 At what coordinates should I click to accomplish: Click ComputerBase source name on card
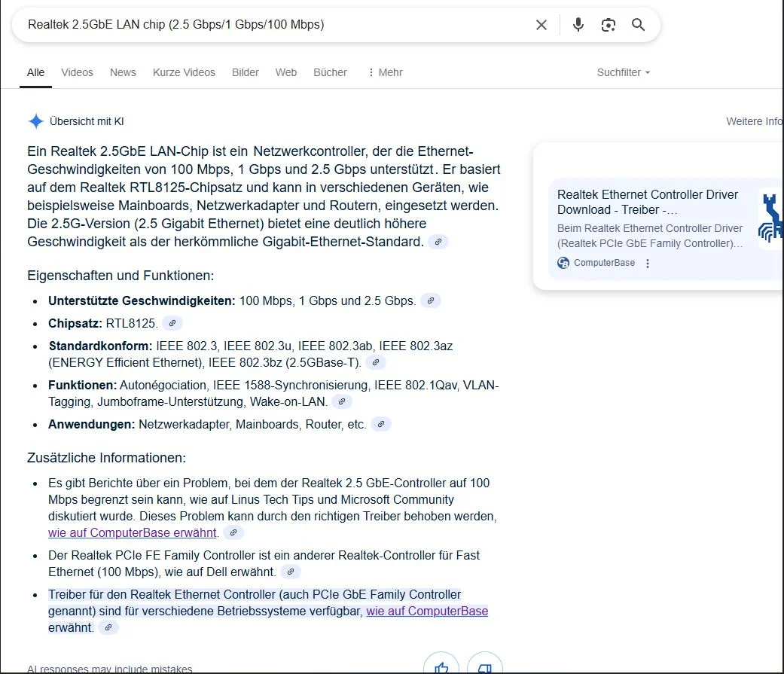point(604,263)
